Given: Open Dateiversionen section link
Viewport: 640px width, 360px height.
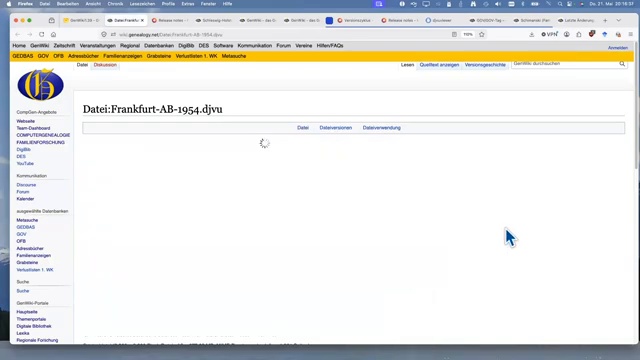Looking at the screenshot, I should pyautogui.click(x=336, y=128).
